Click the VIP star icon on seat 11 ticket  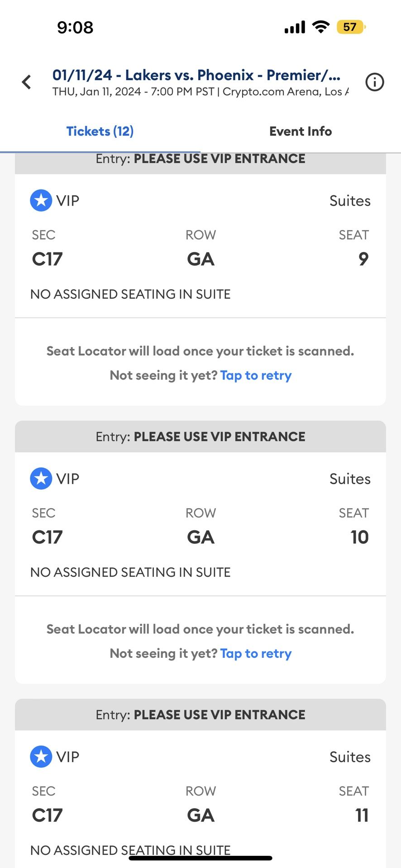(41, 756)
